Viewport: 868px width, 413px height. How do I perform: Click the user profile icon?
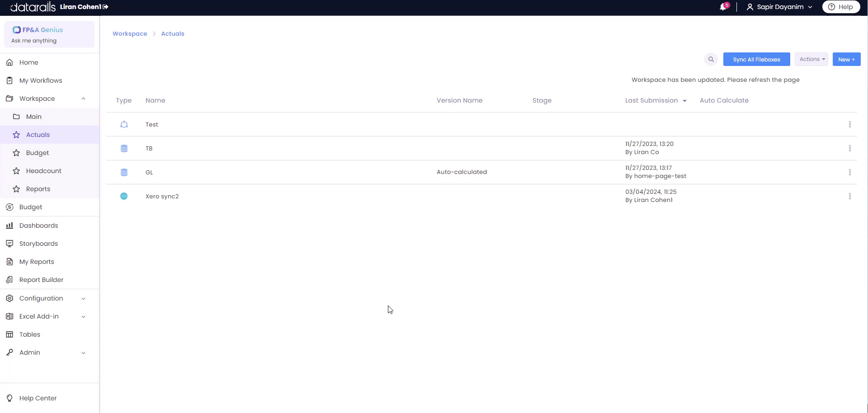(750, 7)
